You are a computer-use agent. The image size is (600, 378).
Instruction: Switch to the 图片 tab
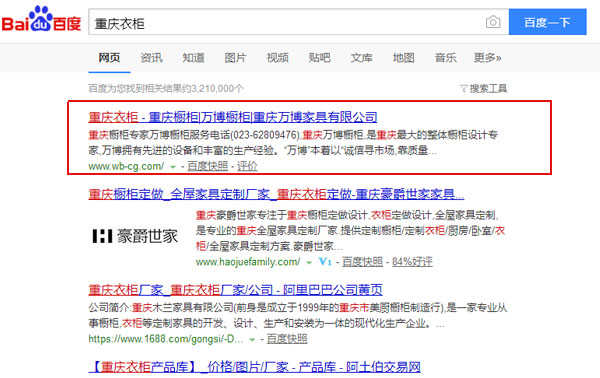(235, 58)
